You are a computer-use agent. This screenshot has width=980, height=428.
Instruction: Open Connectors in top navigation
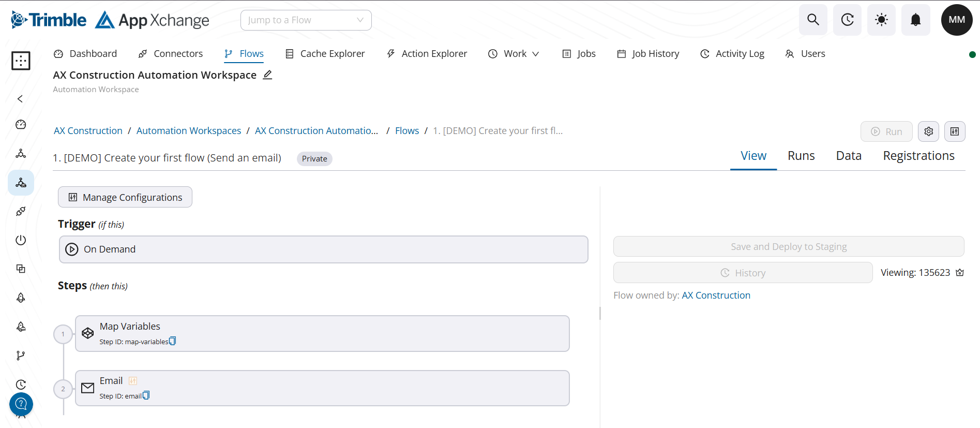[171, 54]
